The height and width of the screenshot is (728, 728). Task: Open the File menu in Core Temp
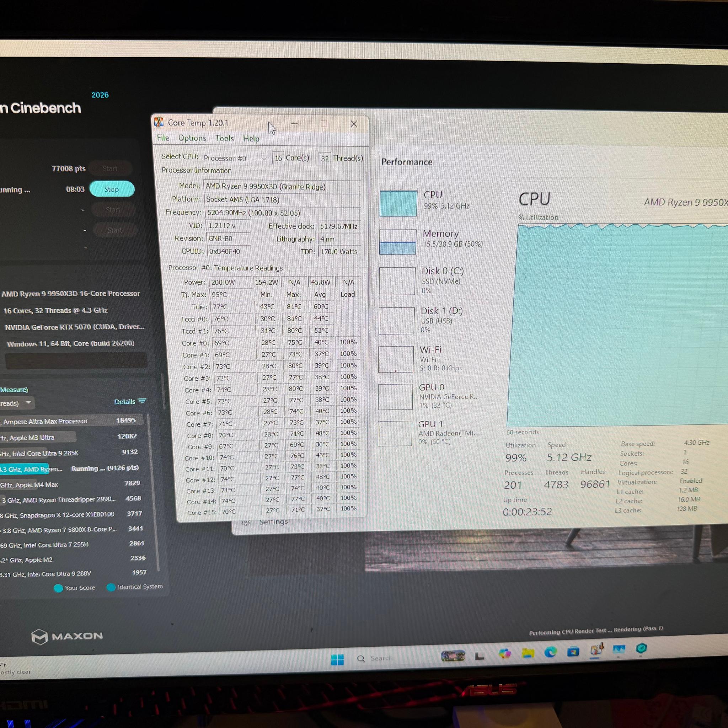click(x=163, y=138)
